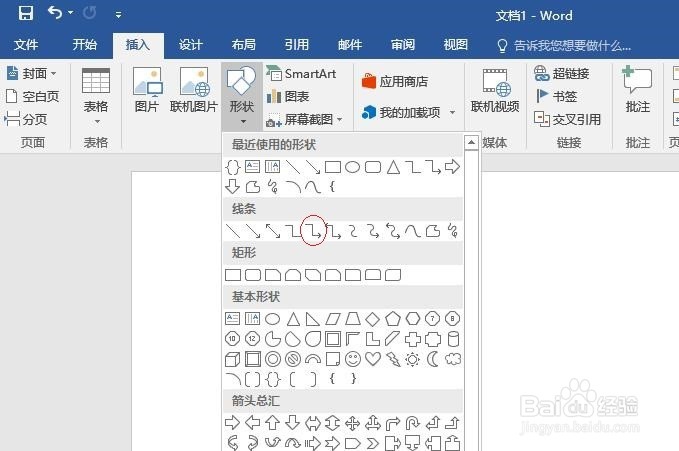This screenshot has width=679, height=451.
Task: Insert a 空白页 blank page
Action: coord(33,96)
